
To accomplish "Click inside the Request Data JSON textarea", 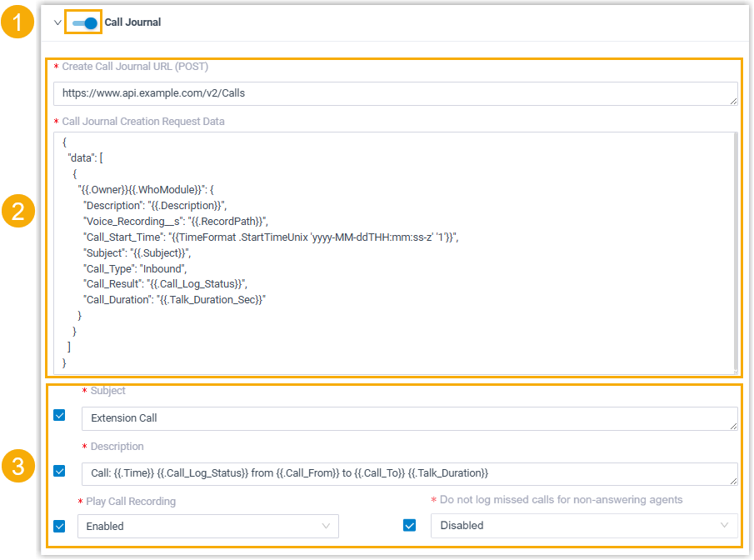I will [x=392, y=250].
